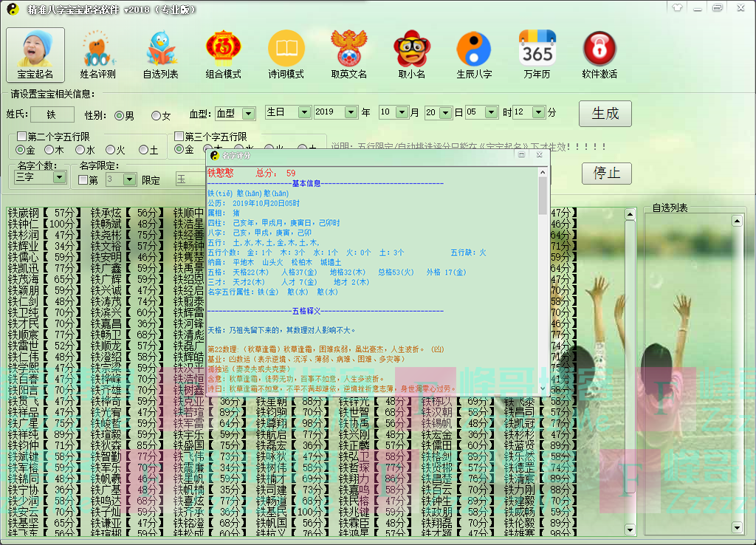Select name 铁钟仁【100分】
This screenshot has height=545, width=756.
click(44, 224)
